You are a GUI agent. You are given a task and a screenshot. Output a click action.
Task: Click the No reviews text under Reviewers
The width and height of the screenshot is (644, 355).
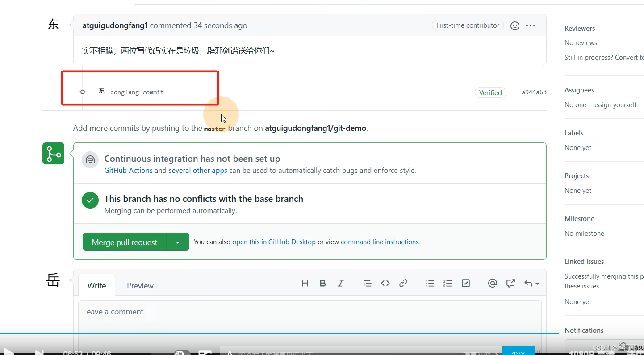tap(581, 43)
